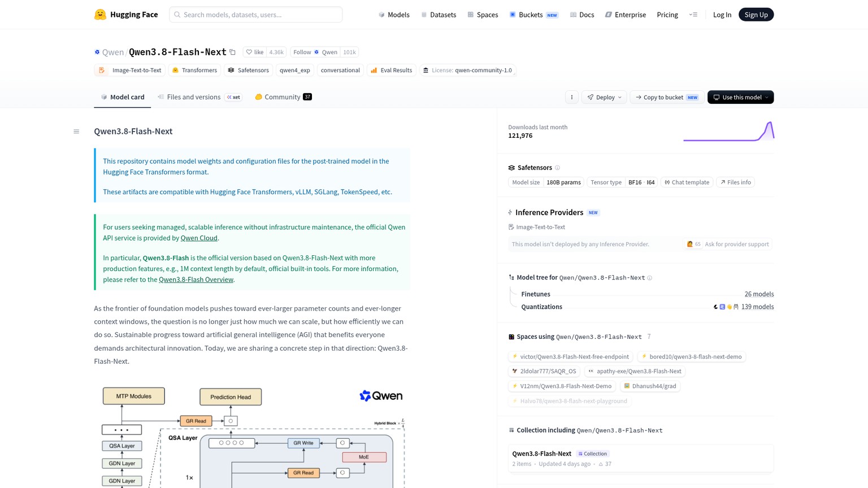Open the Qwen3.8-Flash-Next collection card
Viewport: 868px width, 488px height.
point(641,458)
